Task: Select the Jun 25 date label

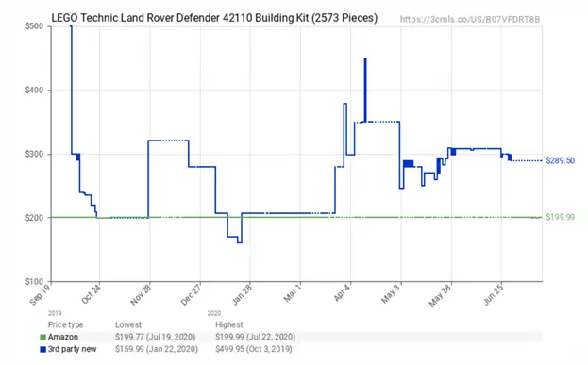Action: [x=494, y=294]
